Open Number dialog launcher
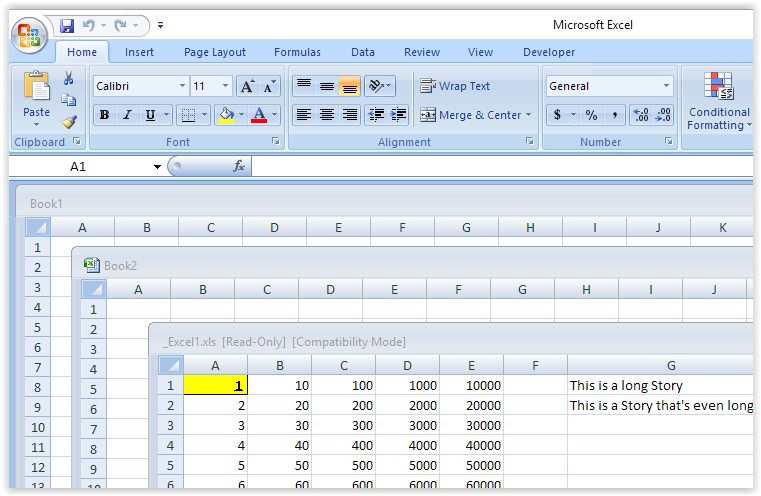The height and width of the screenshot is (496, 761). click(669, 141)
